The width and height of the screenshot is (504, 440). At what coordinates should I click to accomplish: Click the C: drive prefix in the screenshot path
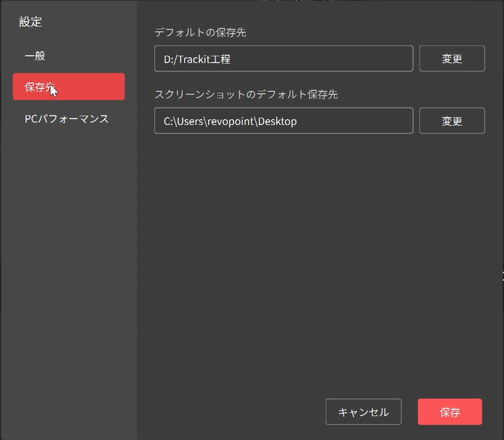point(168,121)
